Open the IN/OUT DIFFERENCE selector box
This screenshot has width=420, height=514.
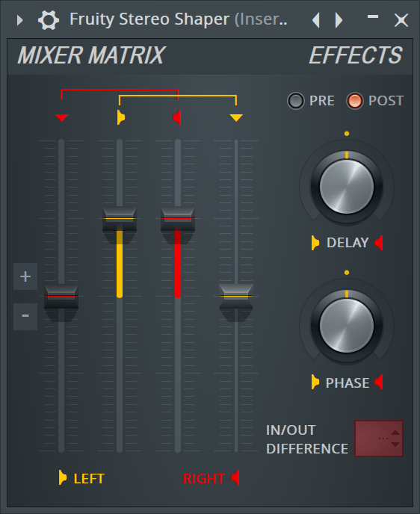[x=379, y=439]
